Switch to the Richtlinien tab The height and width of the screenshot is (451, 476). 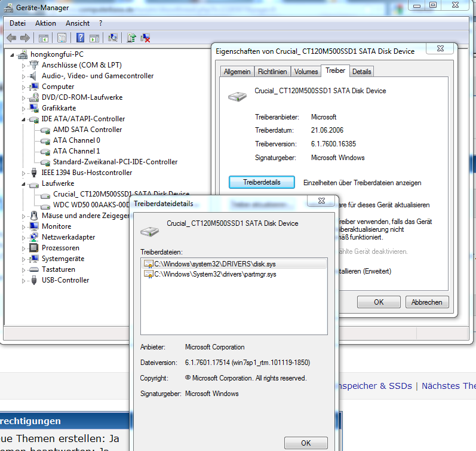[272, 72]
